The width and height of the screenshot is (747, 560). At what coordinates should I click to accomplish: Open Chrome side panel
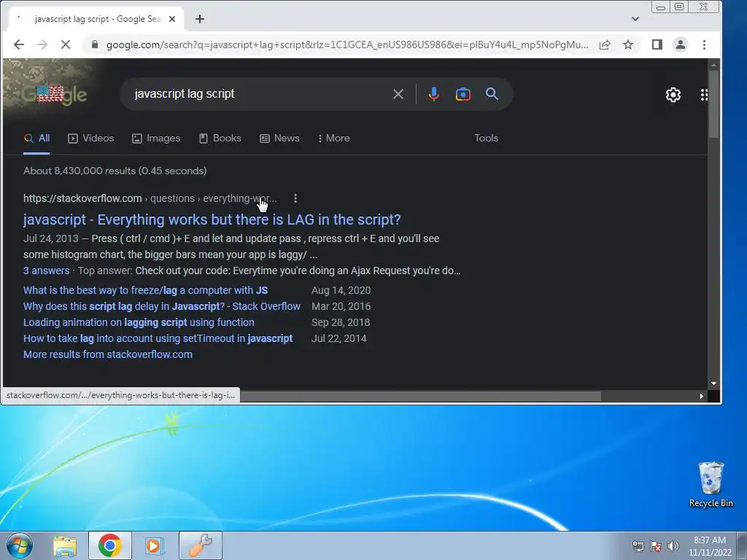pyautogui.click(x=657, y=44)
